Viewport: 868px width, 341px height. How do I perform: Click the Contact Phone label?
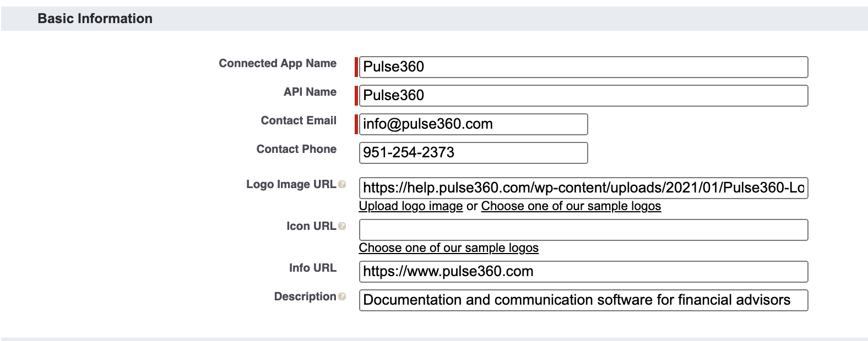click(296, 149)
